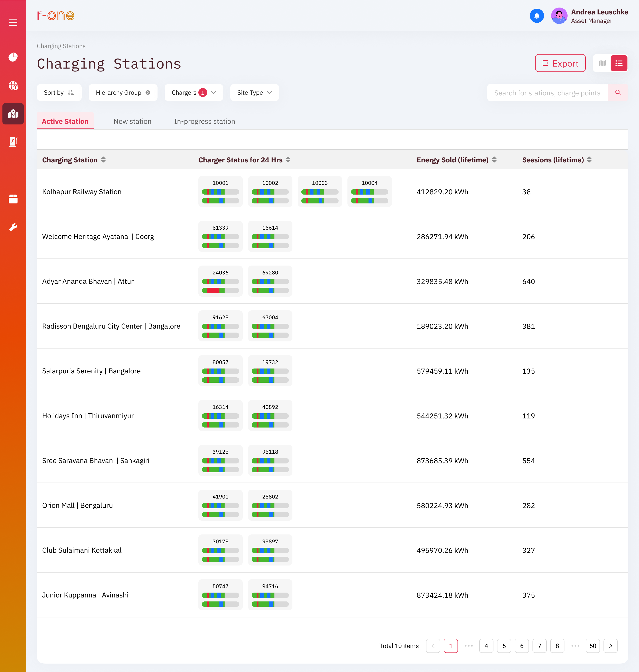The width and height of the screenshot is (639, 672).
Task: Switch to the New station tab
Action: [x=132, y=122]
